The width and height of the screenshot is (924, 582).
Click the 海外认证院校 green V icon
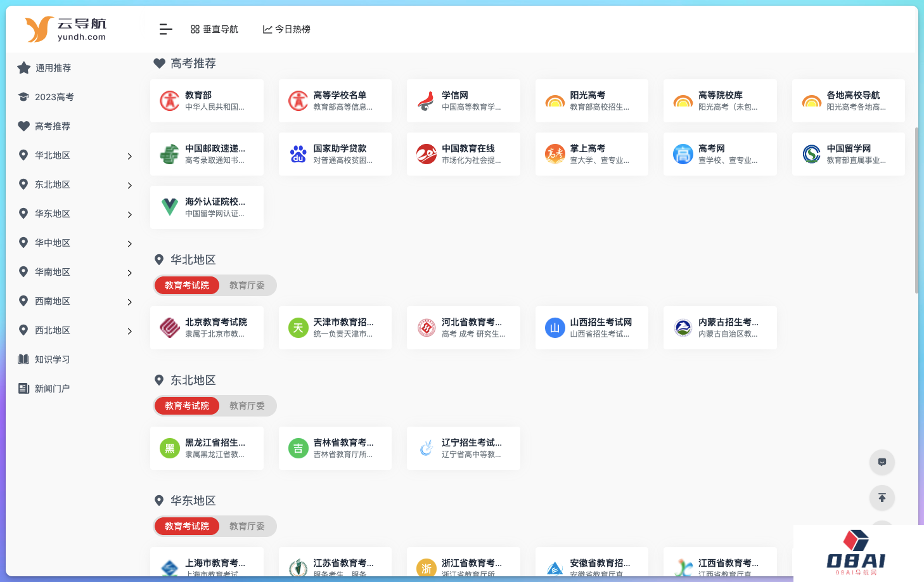[x=169, y=207]
